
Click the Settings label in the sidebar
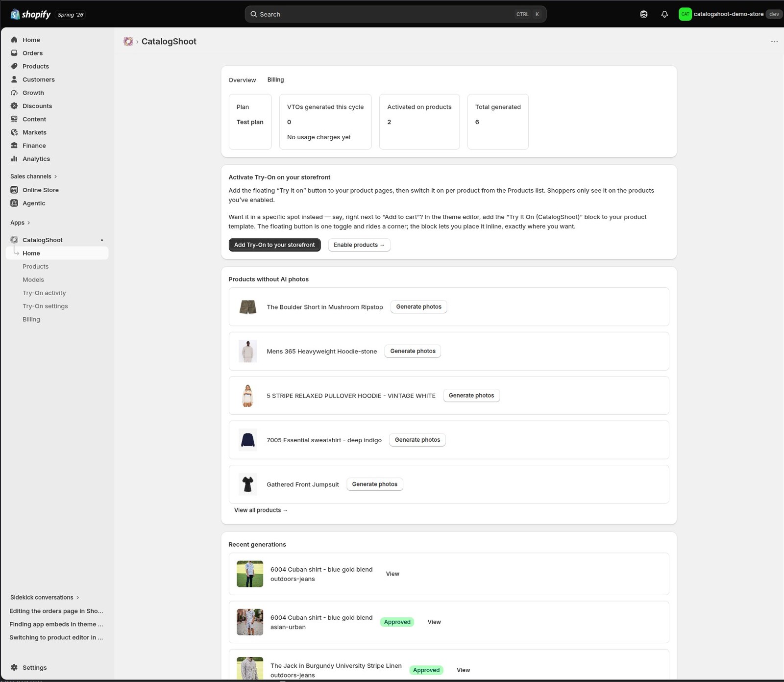click(x=35, y=667)
